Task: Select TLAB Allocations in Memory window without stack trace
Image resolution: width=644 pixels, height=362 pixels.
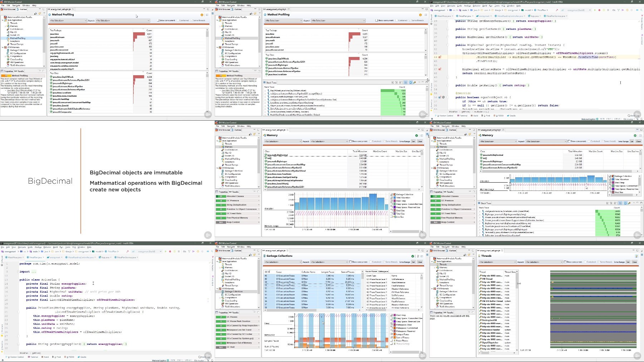Action: click(x=231, y=186)
